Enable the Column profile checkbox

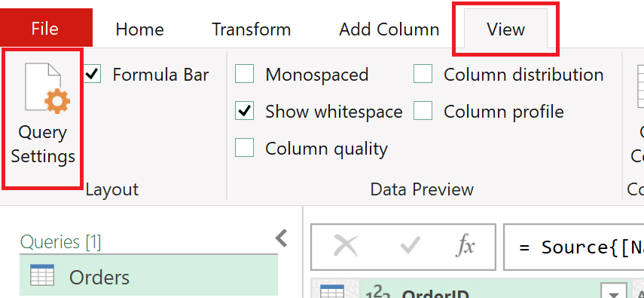(x=423, y=111)
